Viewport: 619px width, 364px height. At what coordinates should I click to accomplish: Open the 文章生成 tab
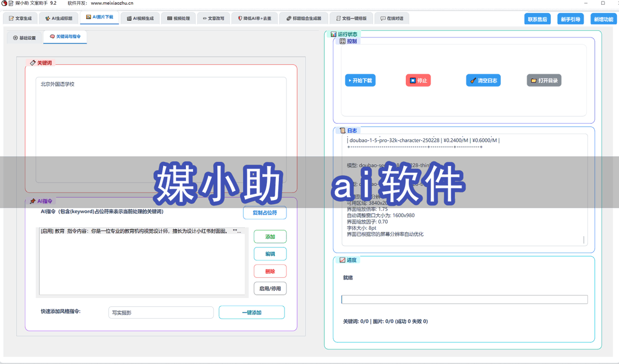pyautogui.click(x=20, y=18)
